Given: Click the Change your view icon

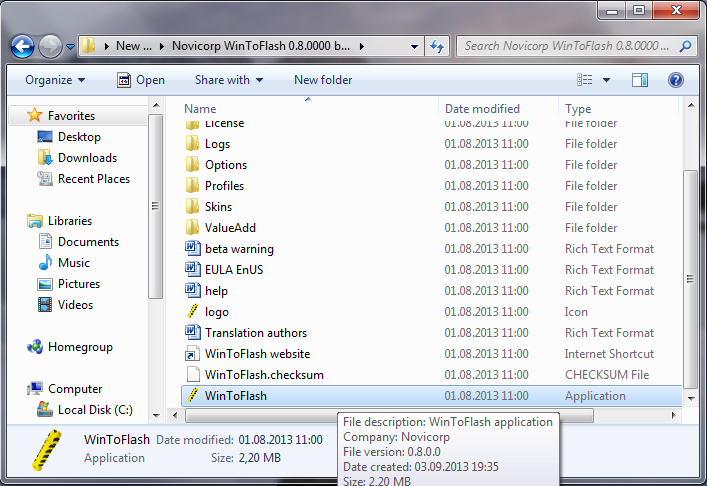Looking at the screenshot, I should click(x=585, y=80).
